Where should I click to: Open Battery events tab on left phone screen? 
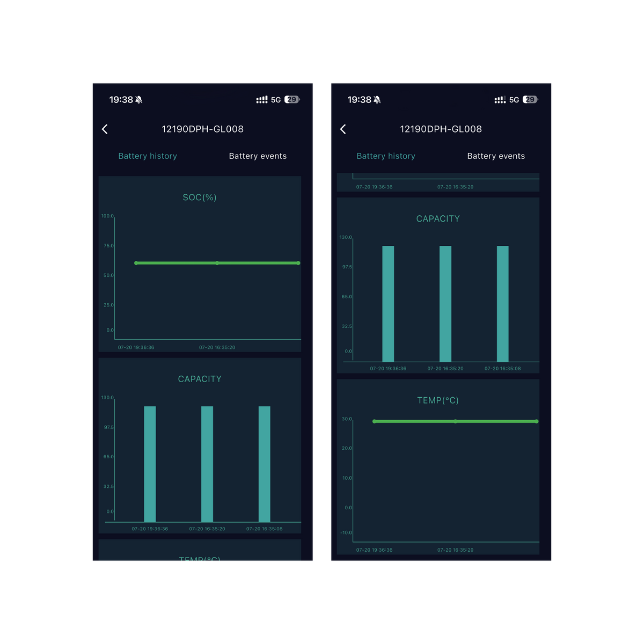point(258,156)
